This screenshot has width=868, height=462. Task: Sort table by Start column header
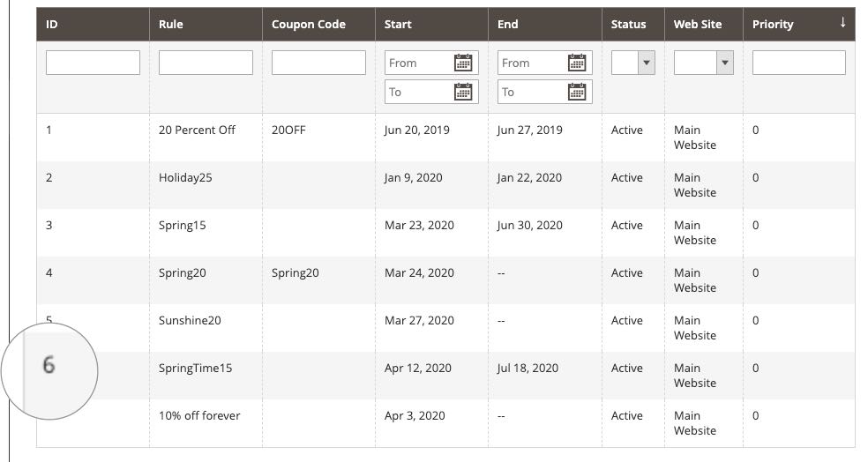[398, 25]
